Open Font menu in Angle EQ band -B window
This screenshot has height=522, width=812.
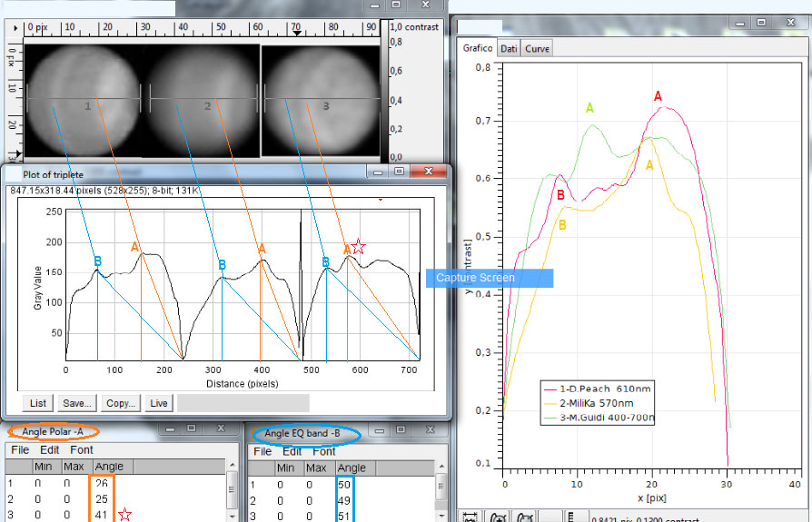coord(324,451)
